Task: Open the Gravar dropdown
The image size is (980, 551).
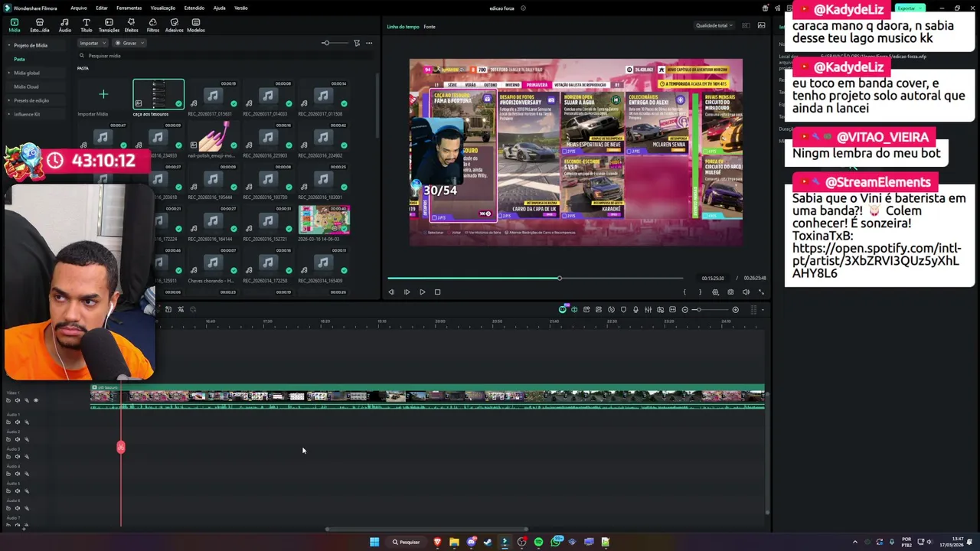Action: [x=129, y=43]
